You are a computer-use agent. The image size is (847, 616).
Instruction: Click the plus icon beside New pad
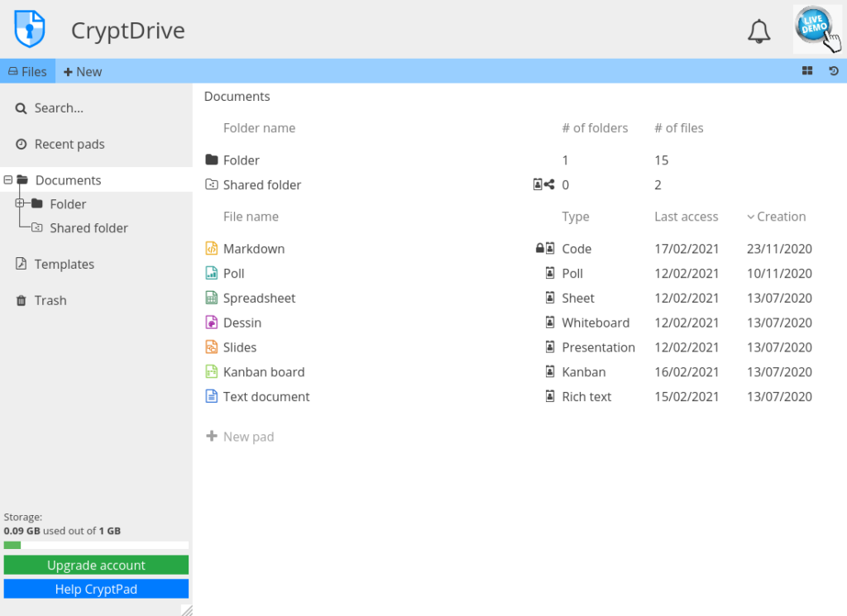tap(212, 436)
